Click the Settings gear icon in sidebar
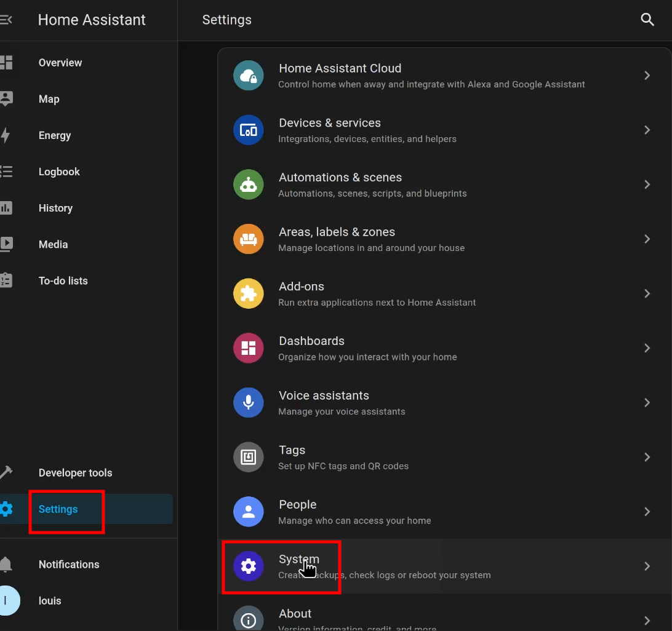 (x=6, y=509)
